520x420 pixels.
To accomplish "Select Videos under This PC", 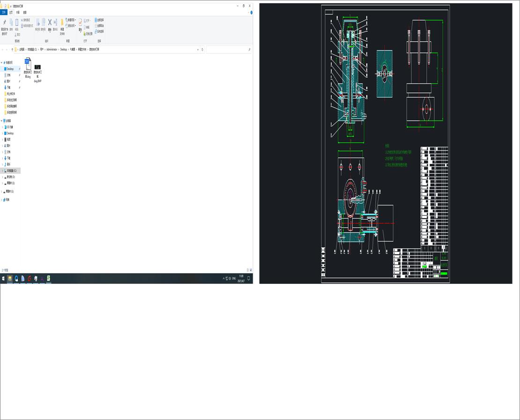I will pyautogui.click(x=8, y=140).
